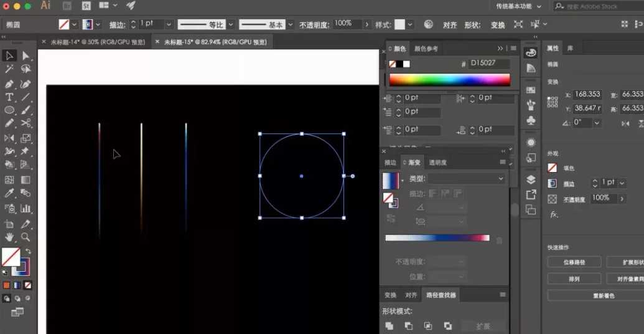Open the Color panel palette icon
Viewport: 644px width, 334px height.
point(531,52)
